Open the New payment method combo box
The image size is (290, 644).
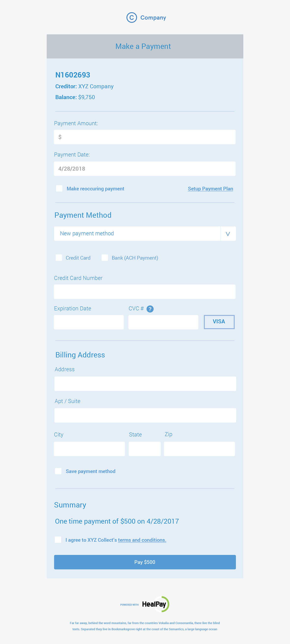pyautogui.click(x=145, y=234)
